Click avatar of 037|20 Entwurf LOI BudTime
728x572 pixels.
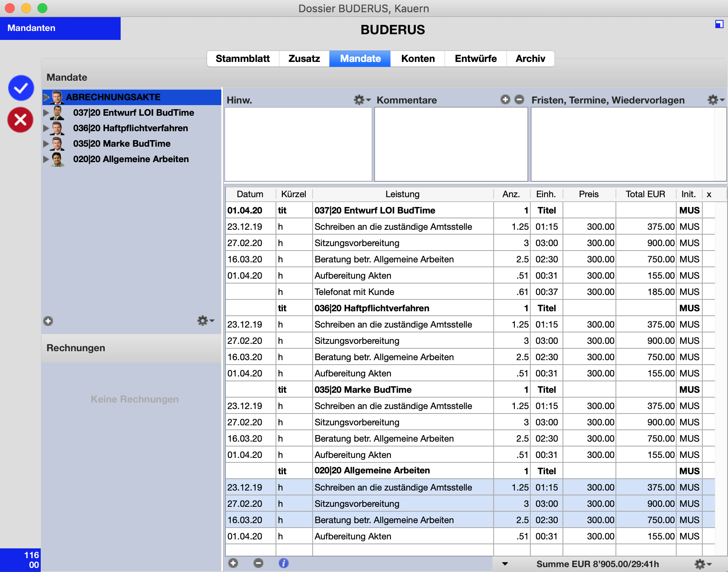tap(57, 113)
